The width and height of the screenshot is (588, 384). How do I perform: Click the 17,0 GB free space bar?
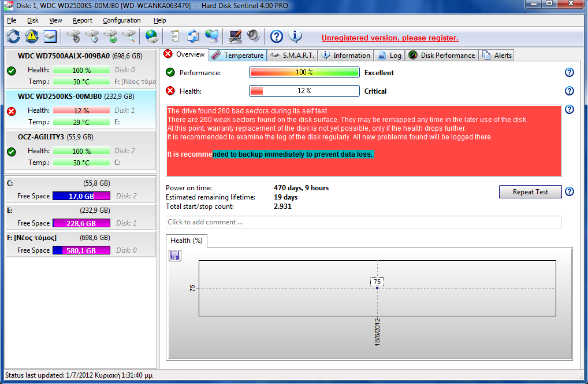coord(81,196)
